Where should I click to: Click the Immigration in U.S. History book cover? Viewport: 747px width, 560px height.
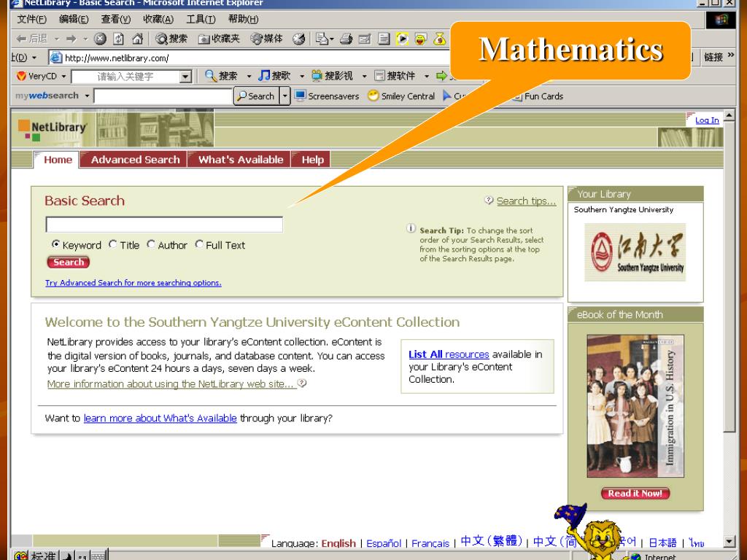click(x=635, y=406)
